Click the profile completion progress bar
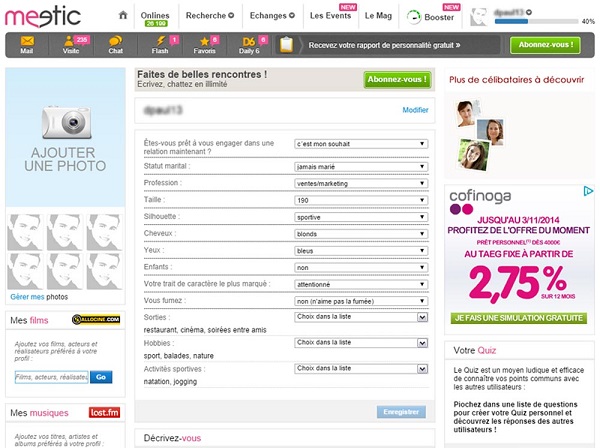The height and width of the screenshot is (448, 600). 536,21
